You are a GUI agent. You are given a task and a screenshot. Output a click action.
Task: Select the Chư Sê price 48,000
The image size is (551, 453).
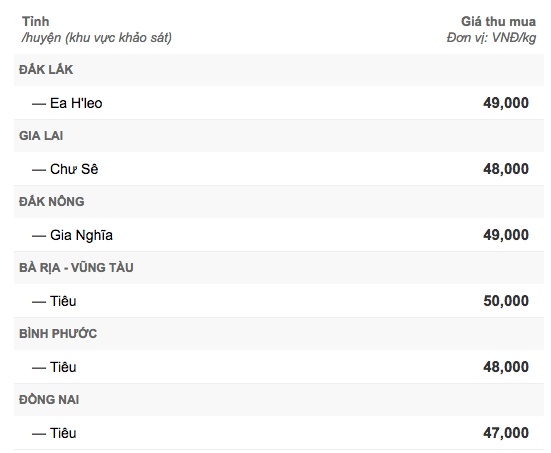tap(506, 169)
